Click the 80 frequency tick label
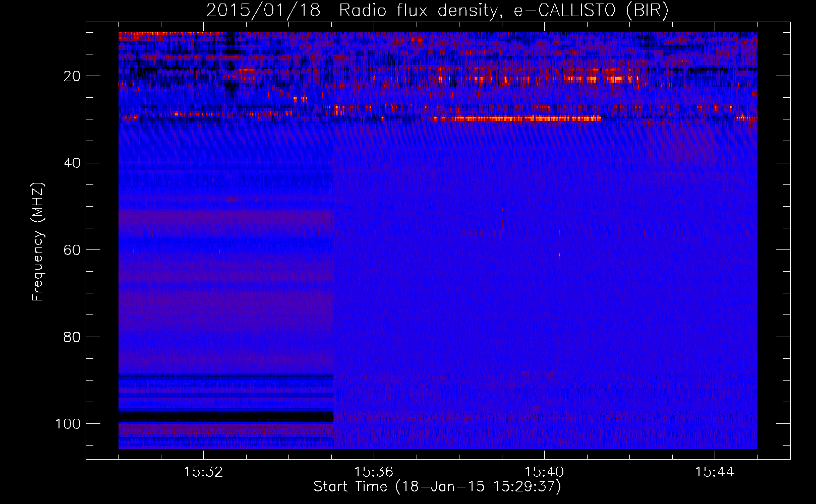The width and height of the screenshot is (816, 504). pos(72,337)
